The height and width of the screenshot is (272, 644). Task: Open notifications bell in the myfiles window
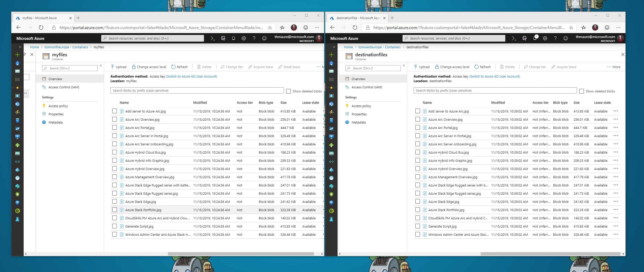click(x=233, y=38)
